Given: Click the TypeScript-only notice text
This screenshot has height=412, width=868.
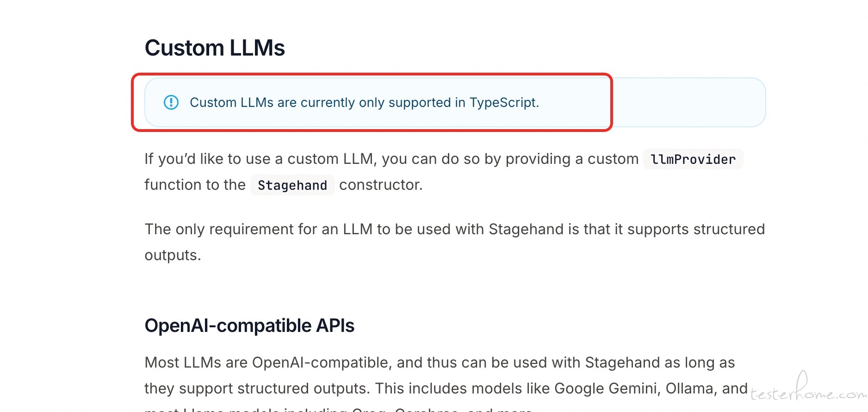Looking at the screenshot, I should (365, 102).
